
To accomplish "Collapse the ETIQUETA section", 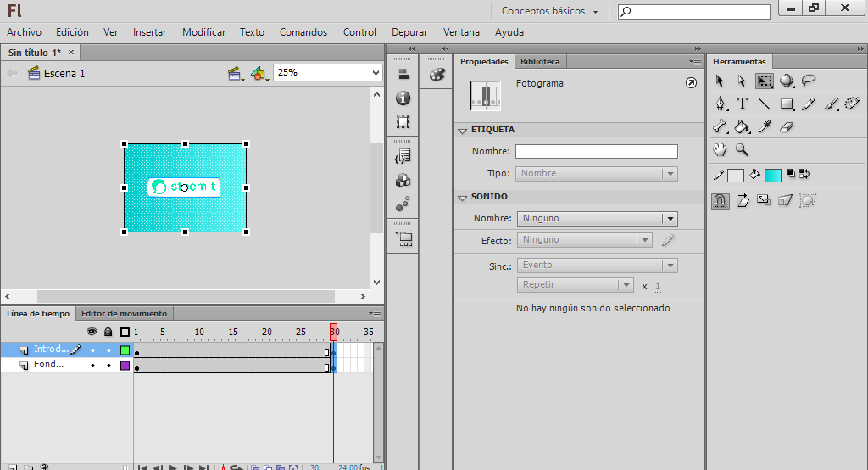I will [463, 131].
